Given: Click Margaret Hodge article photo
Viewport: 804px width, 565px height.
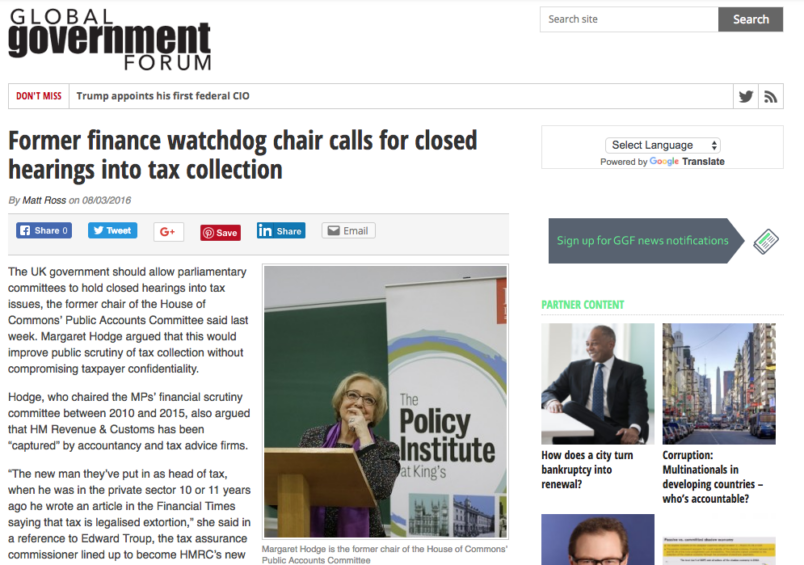Looking at the screenshot, I should pos(386,401).
